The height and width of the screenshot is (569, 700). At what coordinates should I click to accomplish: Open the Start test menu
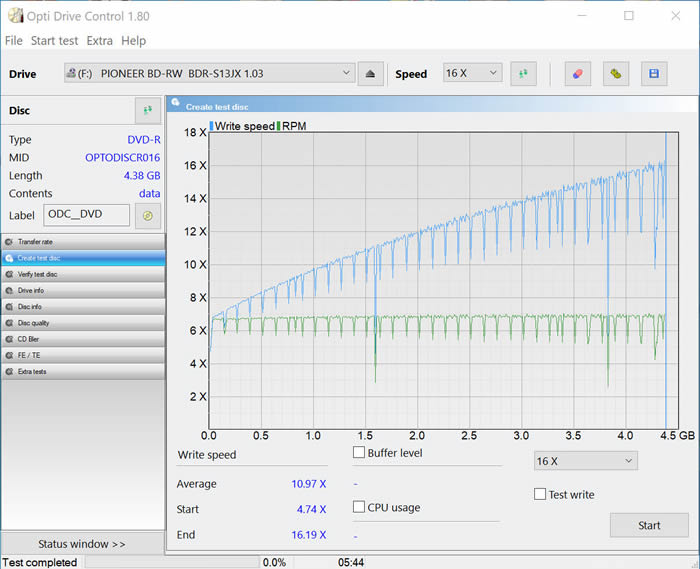point(54,41)
